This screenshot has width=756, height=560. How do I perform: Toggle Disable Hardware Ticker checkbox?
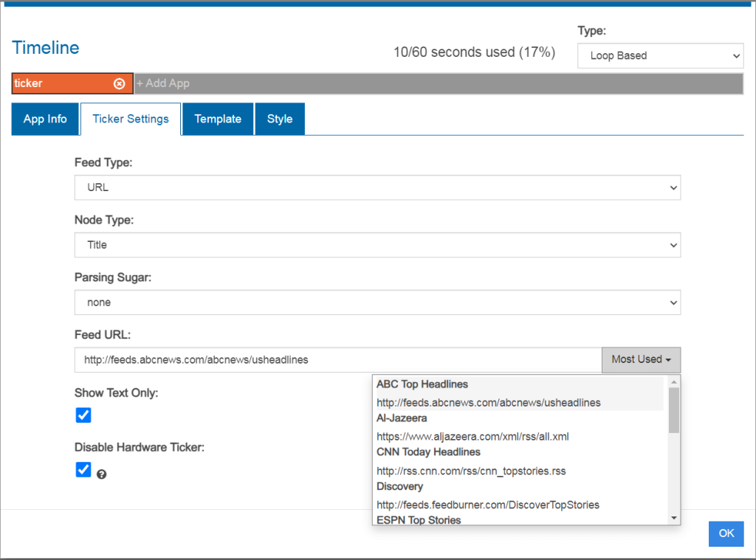[83, 470]
